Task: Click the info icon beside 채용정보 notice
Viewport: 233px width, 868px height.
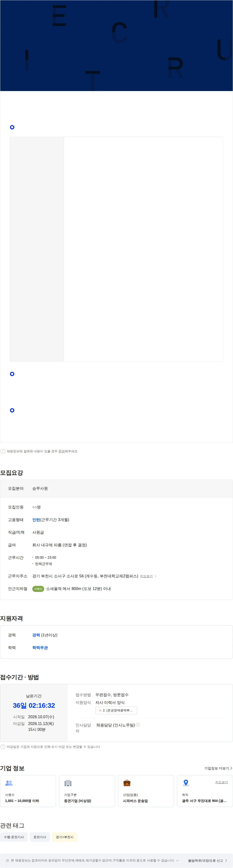Action: pyautogui.click(x=3, y=451)
